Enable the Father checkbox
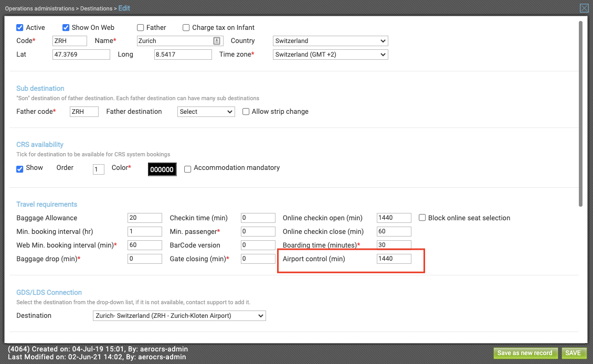Screen dimensions: 593x364 click(140, 28)
